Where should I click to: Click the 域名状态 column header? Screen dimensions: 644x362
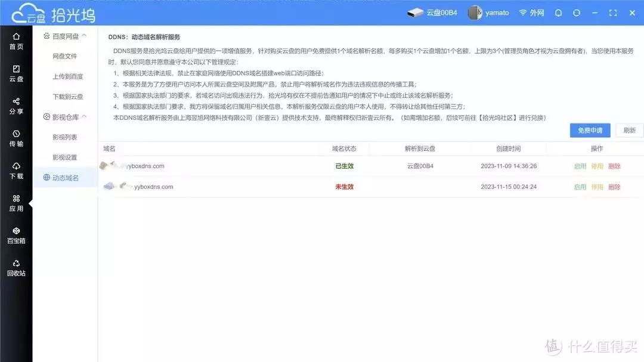[x=344, y=148]
